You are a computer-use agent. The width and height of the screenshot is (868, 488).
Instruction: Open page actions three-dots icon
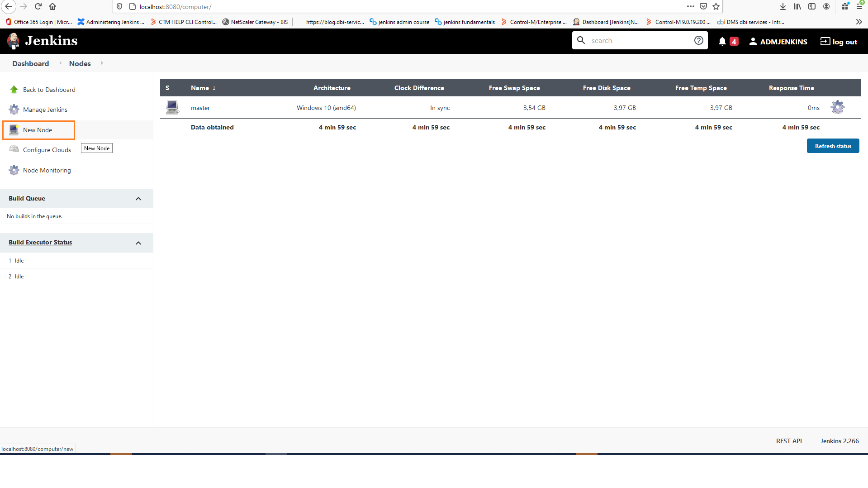[x=690, y=6]
